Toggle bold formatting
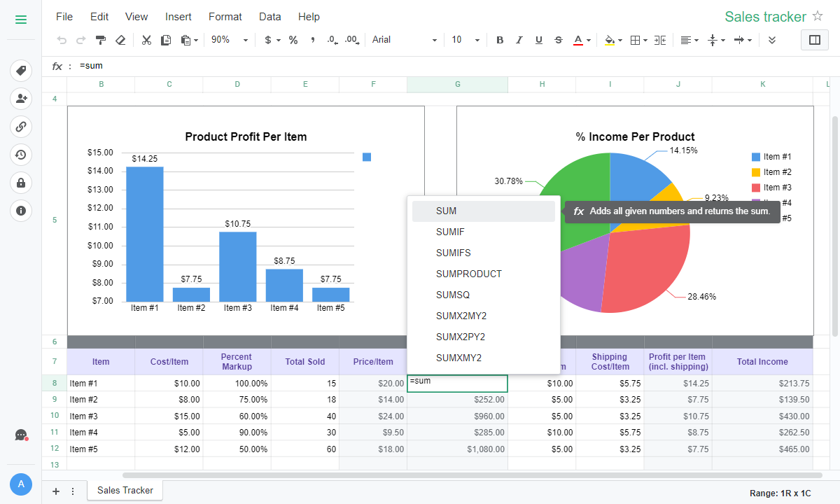 coord(500,40)
